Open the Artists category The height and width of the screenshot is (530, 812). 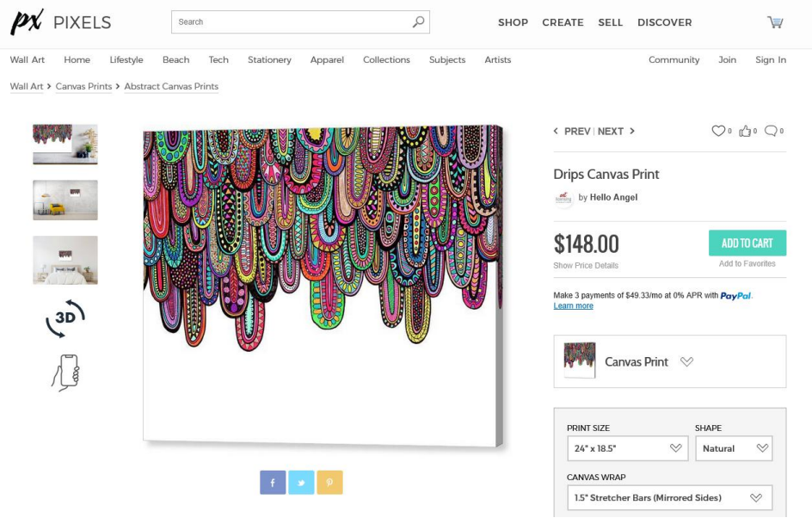click(498, 59)
